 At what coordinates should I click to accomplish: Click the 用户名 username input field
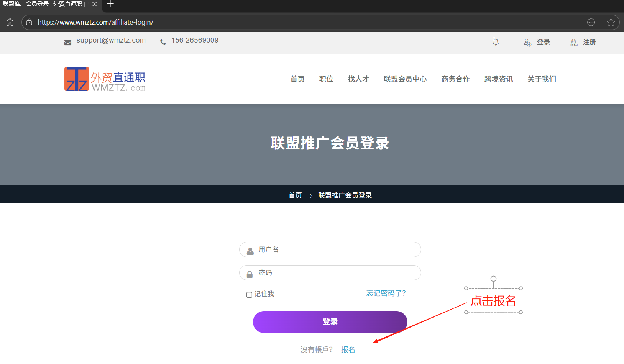pos(330,249)
